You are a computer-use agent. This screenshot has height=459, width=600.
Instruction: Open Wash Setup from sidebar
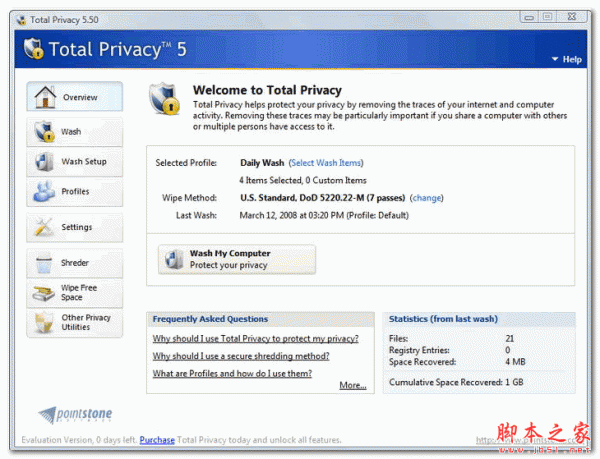pyautogui.click(x=75, y=161)
